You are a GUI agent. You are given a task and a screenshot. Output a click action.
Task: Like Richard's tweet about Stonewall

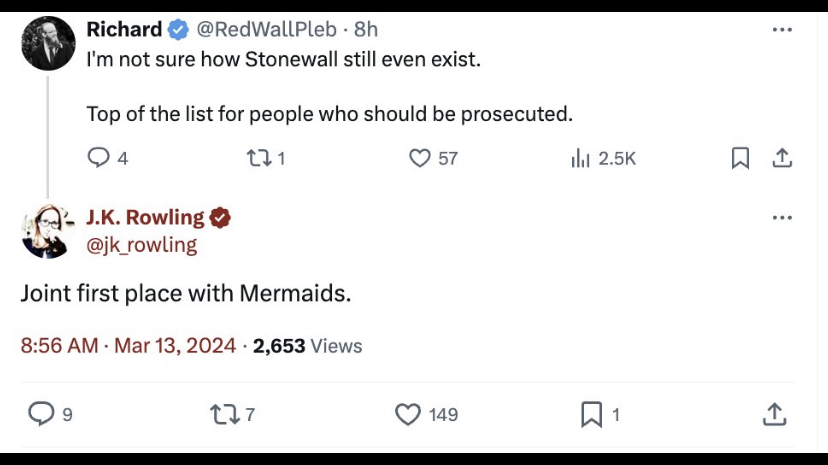[x=421, y=158]
